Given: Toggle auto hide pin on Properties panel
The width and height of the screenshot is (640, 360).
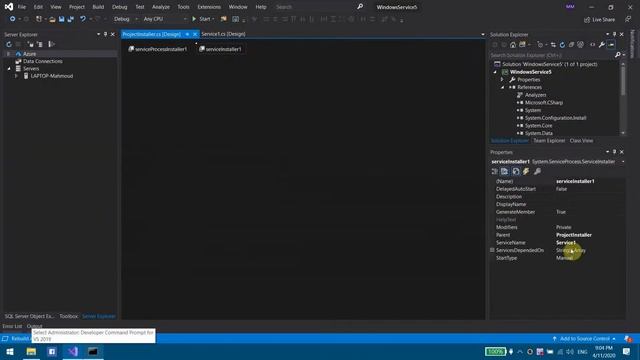Looking at the screenshot, I should [614, 152].
